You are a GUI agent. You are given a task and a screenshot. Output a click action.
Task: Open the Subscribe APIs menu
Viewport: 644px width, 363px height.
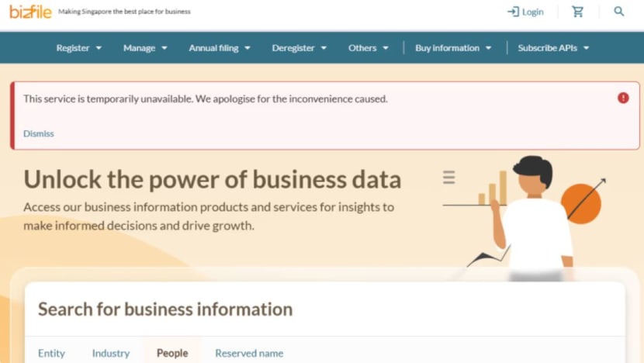click(553, 48)
